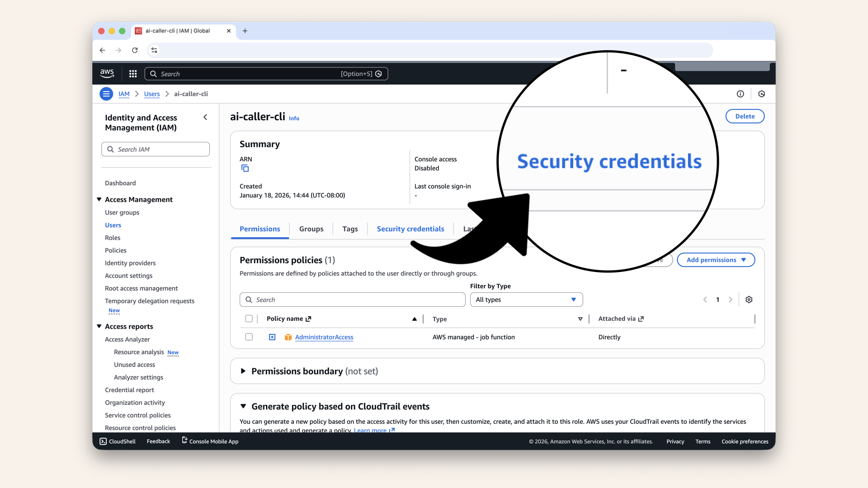The width and height of the screenshot is (868, 488).
Task: Open the Console Mobile App link
Action: coord(213,441)
